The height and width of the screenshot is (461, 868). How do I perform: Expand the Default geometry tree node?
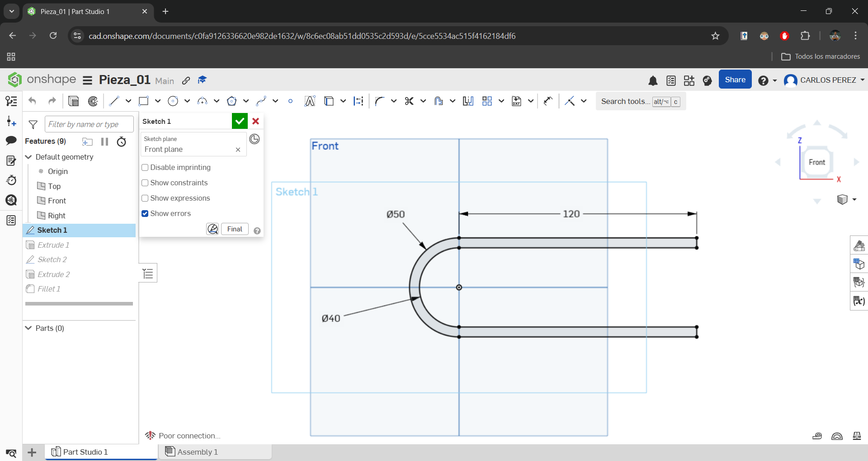click(x=28, y=157)
